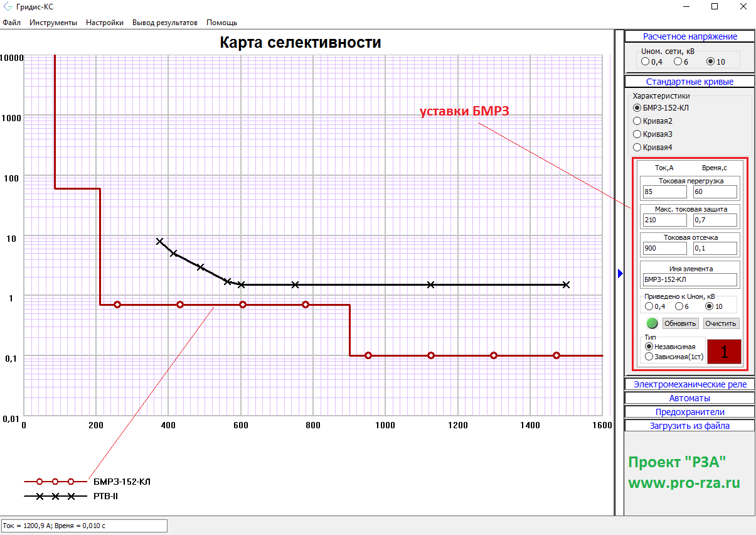Select Кривая4 characteristic option

(x=637, y=147)
